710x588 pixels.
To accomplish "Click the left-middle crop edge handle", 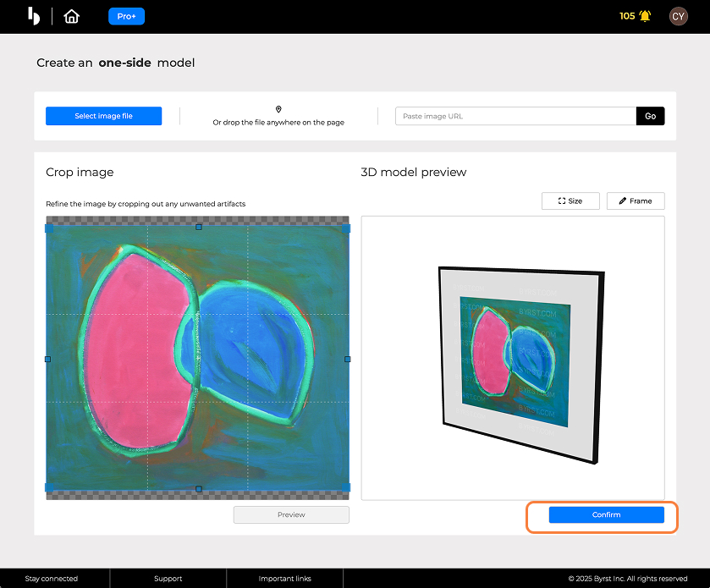I will pos(48,359).
